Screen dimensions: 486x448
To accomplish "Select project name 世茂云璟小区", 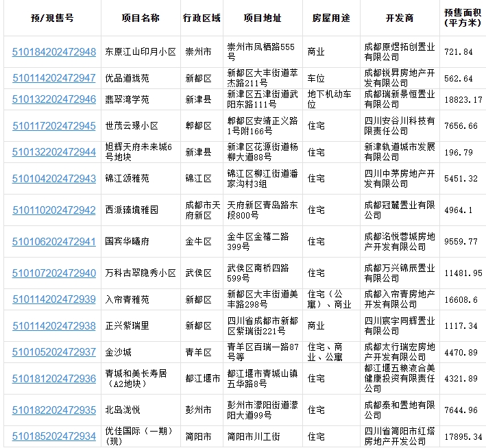I will [x=132, y=126].
